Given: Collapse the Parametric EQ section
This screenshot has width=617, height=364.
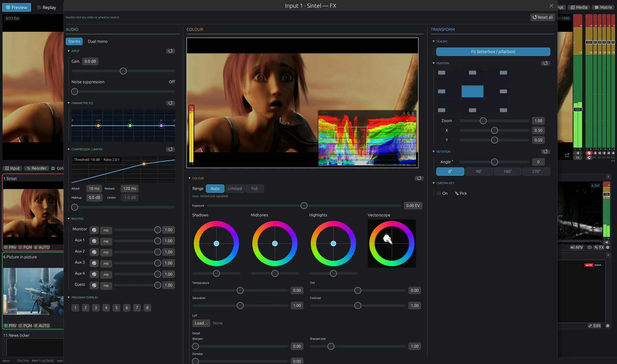Looking at the screenshot, I should click(x=69, y=103).
